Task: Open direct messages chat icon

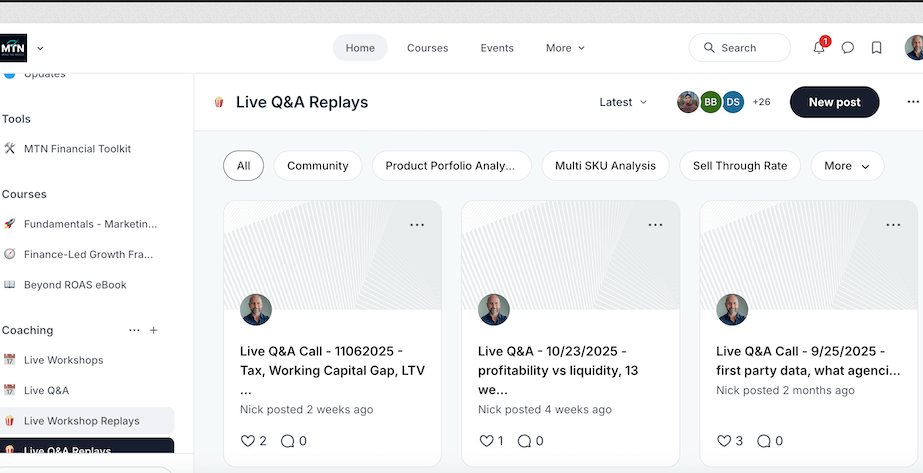Action: (848, 48)
